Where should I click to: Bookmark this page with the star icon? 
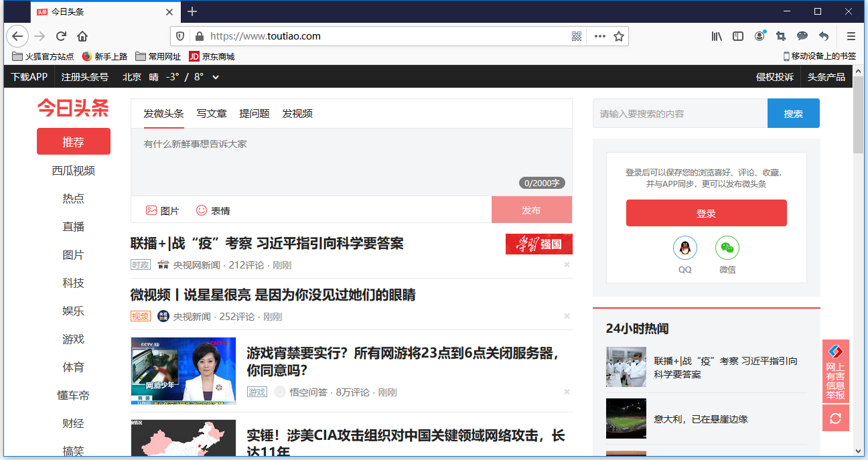619,36
